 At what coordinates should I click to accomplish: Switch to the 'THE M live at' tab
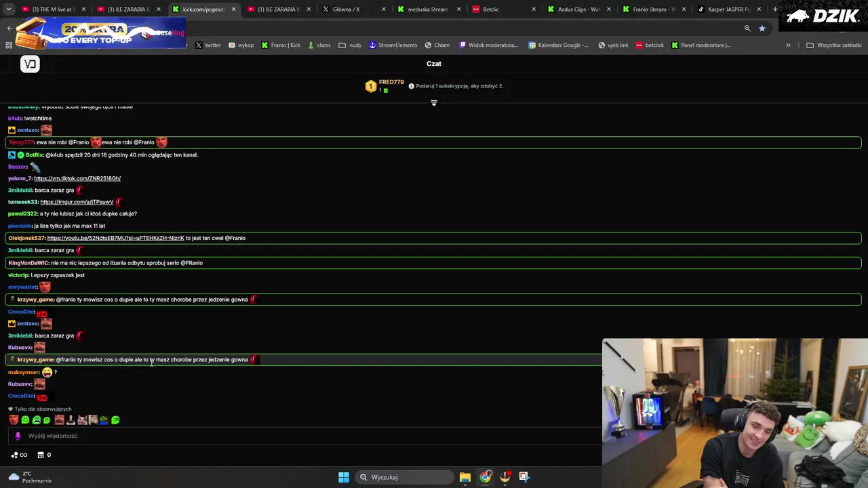(53, 9)
